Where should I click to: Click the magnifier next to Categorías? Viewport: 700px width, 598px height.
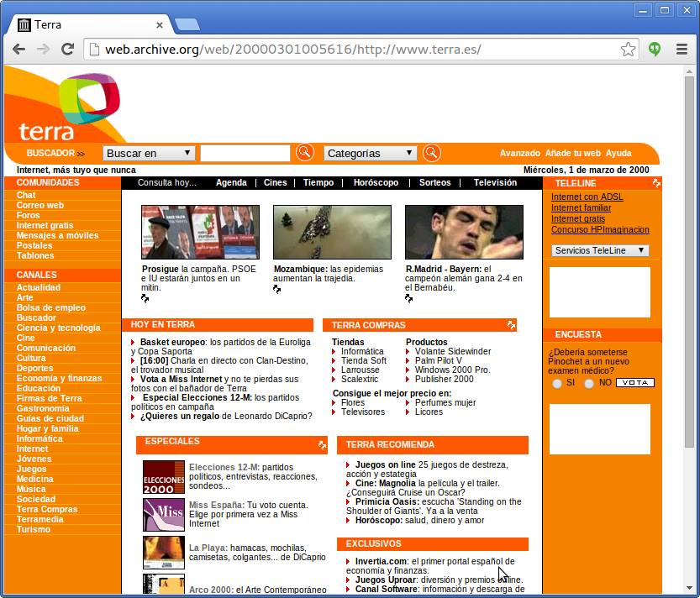coord(432,153)
